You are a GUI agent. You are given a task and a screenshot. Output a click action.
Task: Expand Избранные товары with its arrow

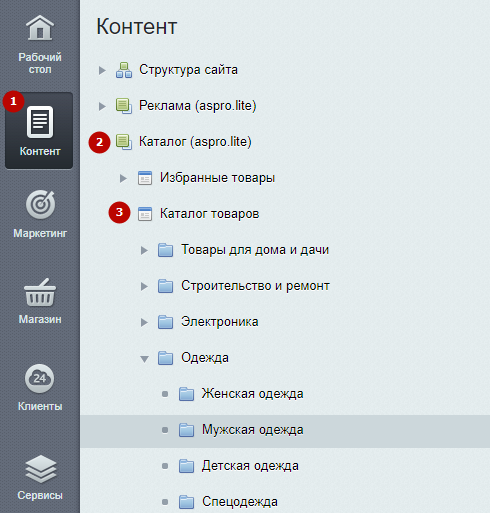pyautogui.click(x=123, y=178)
